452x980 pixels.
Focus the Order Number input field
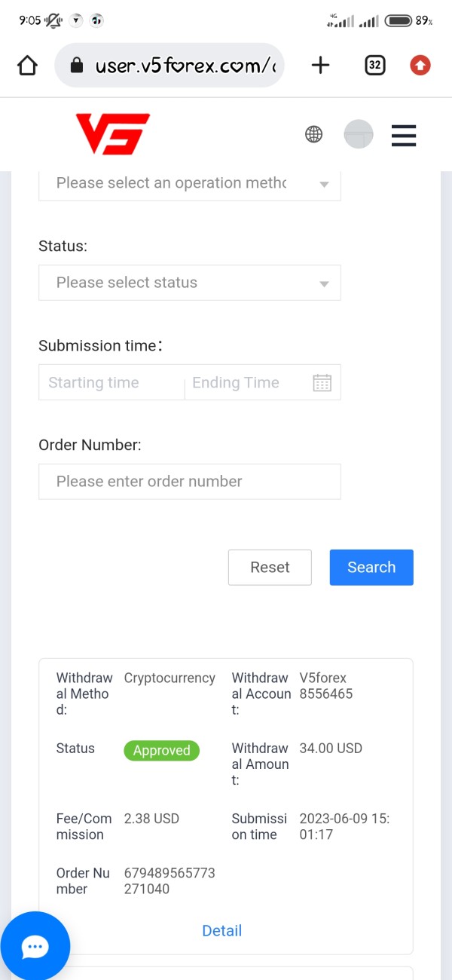point(189,482)
